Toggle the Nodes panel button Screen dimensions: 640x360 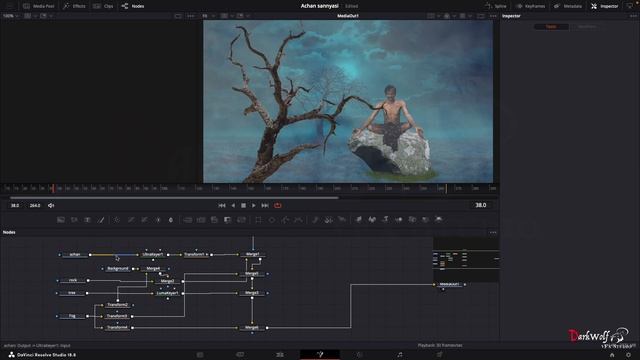coord(133,6)
